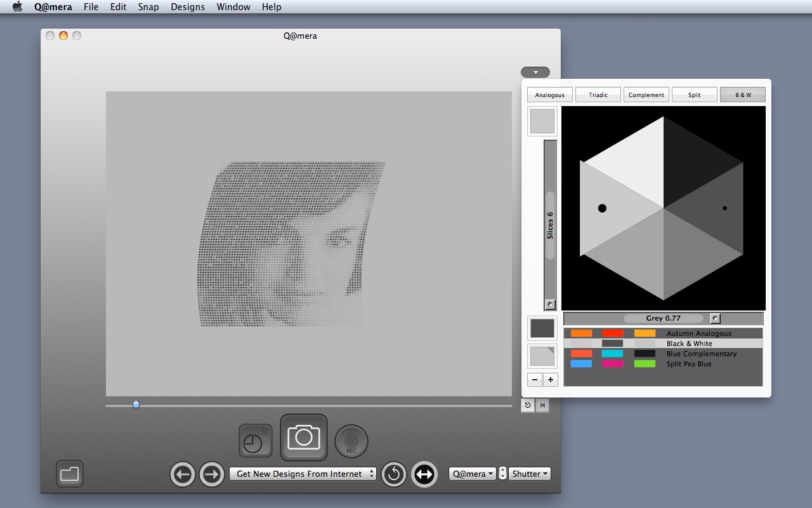Open the Snap menu in menu bar

[148, 7]
